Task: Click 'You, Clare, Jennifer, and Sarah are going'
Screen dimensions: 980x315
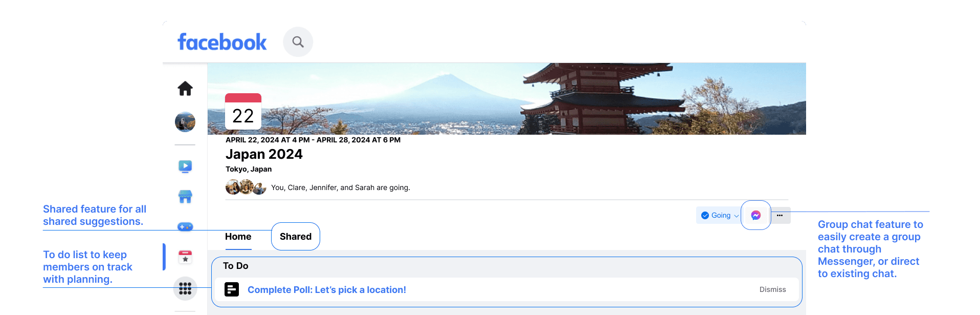Action: (x=341, y=187)
